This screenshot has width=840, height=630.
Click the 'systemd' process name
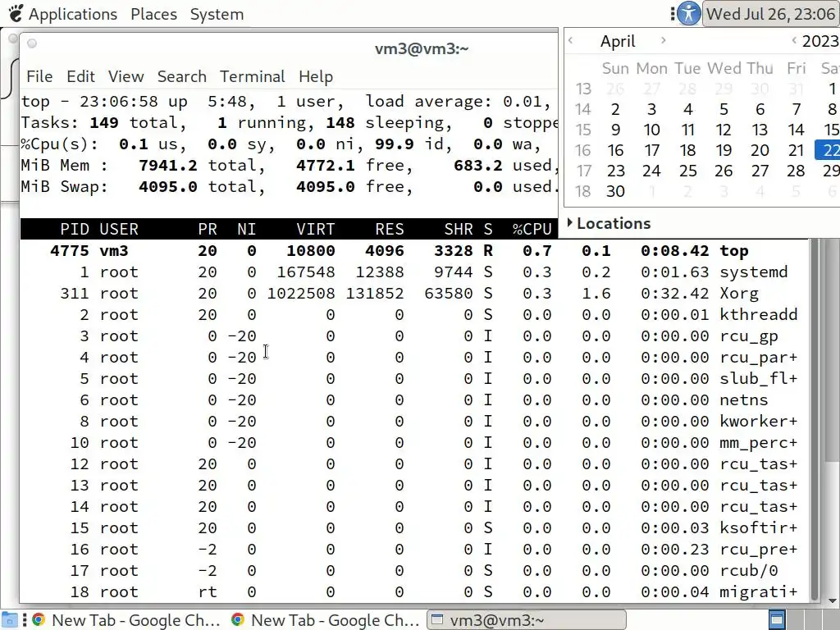tap(753, 272)
